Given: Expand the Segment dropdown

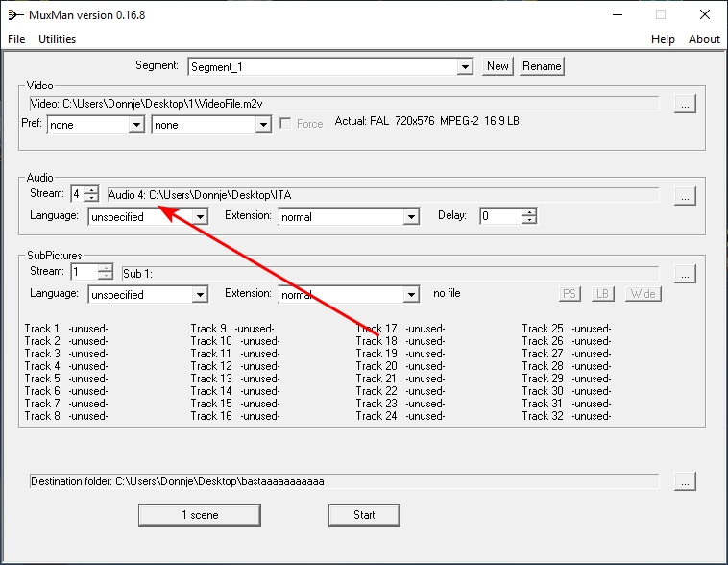Looking at the screenshot, I should pos(464,67).
